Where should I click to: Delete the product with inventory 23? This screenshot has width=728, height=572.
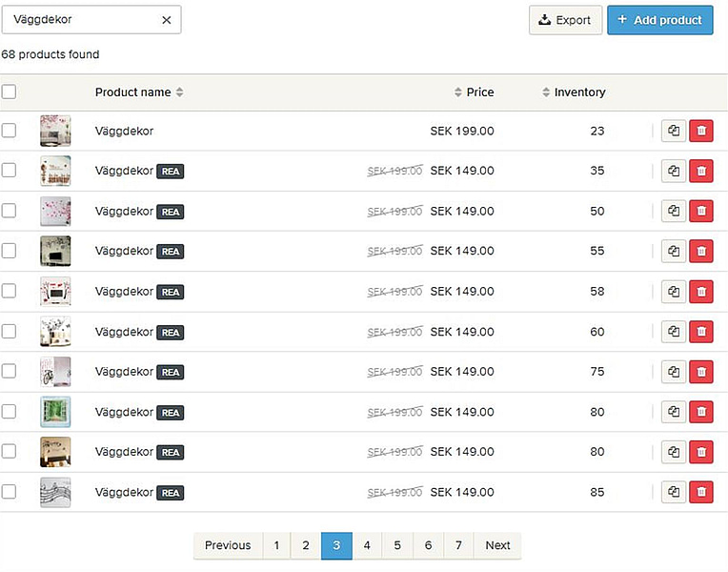[x=700, y=131]
